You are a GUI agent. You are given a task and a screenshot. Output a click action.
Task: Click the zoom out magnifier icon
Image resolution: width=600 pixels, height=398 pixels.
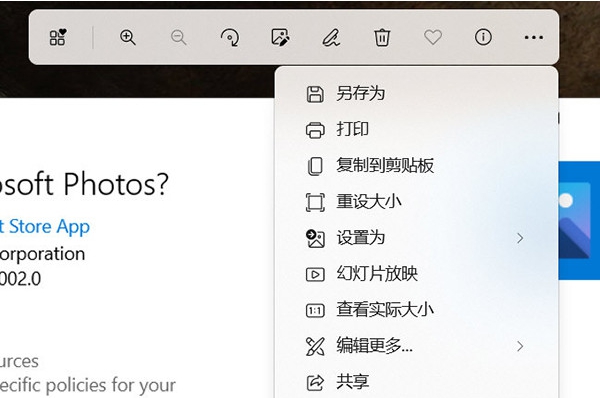tap(178, 38)
